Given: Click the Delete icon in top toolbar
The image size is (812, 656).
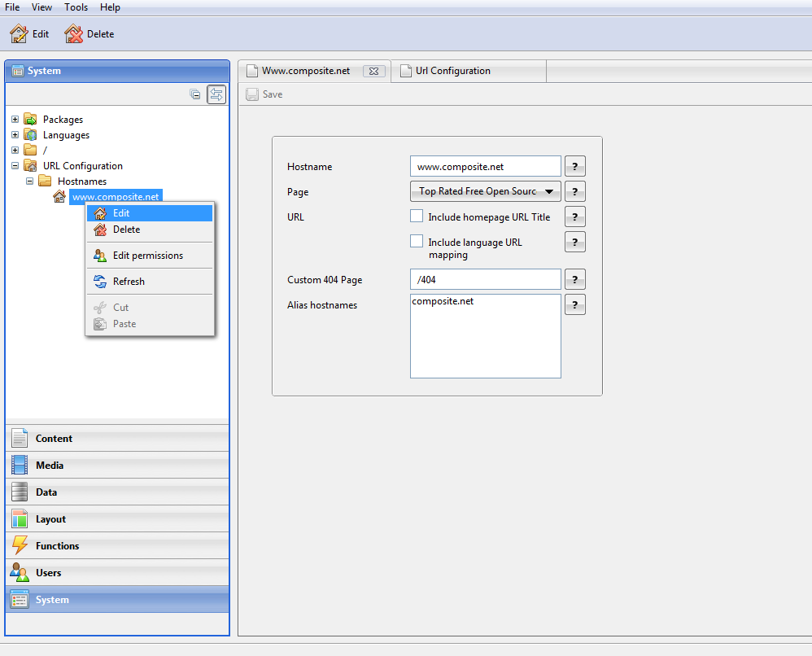Looking at the screenshot, I should tap(74, 34).
